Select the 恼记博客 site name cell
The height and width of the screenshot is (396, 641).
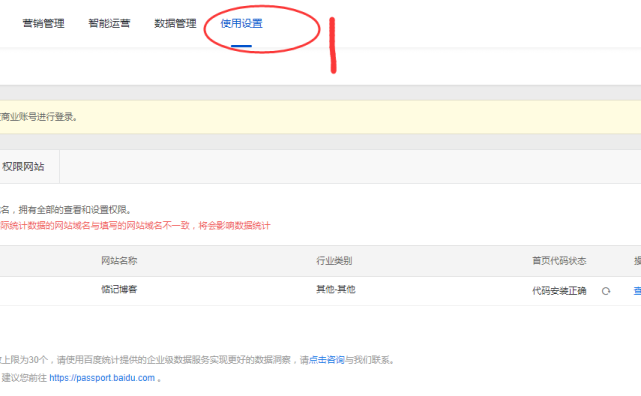[119, 289]
